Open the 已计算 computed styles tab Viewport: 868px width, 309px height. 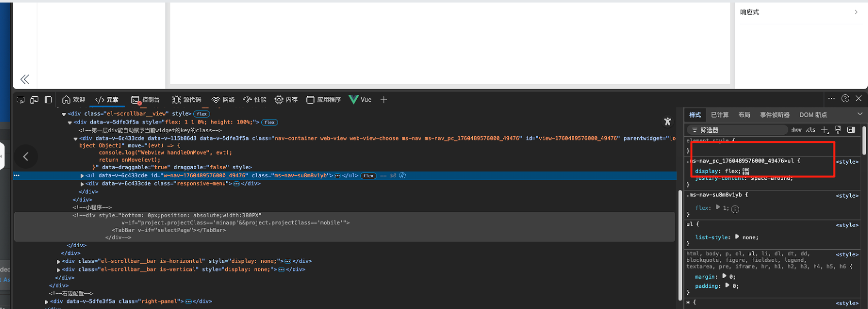click(719, 115)
